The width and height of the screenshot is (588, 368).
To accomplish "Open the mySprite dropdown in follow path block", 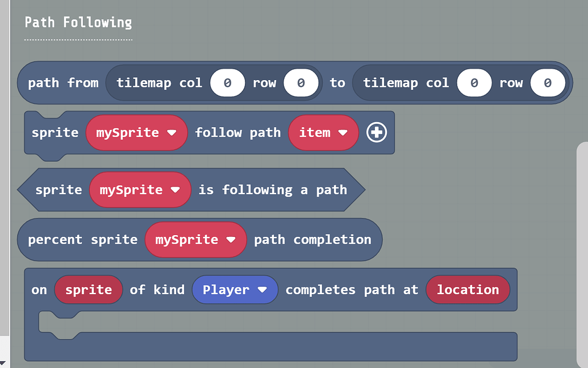I will 136,132.
